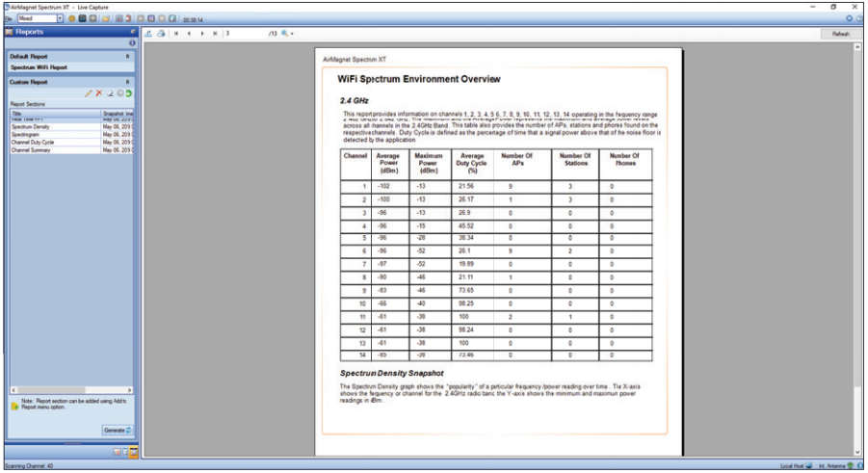
Task: Click duty cycle value 73.65 for channel 9
Action: coord(466,290)
